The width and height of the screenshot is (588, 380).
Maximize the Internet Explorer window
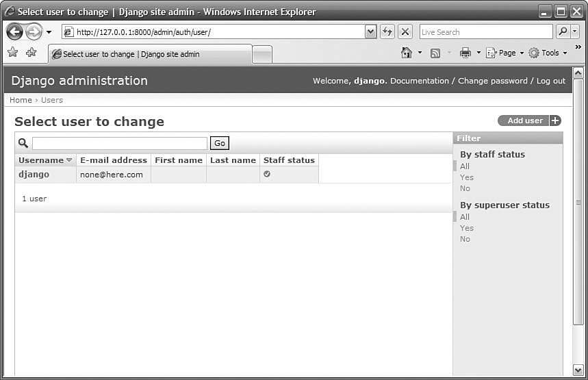[x=561, y=12]
